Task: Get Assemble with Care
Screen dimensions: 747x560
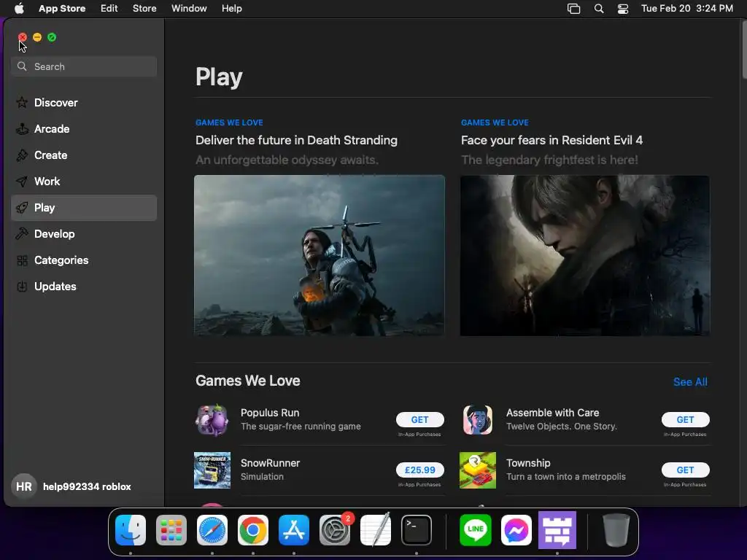Action: point(685,419)
